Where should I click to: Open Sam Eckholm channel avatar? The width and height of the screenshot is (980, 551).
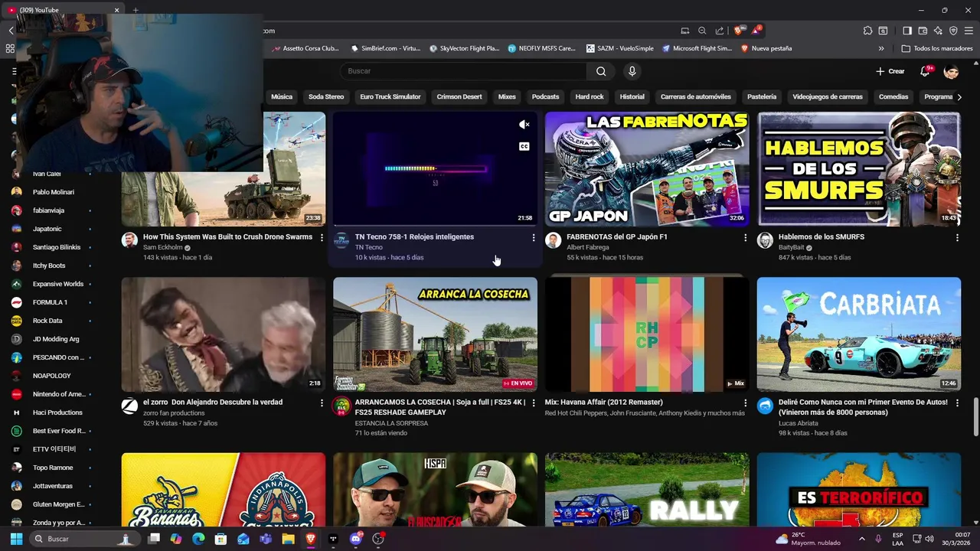tap(129, 240)
